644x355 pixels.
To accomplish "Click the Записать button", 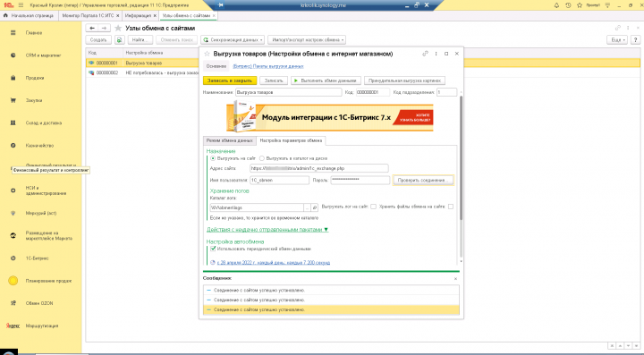I will [x=274, y=80].
